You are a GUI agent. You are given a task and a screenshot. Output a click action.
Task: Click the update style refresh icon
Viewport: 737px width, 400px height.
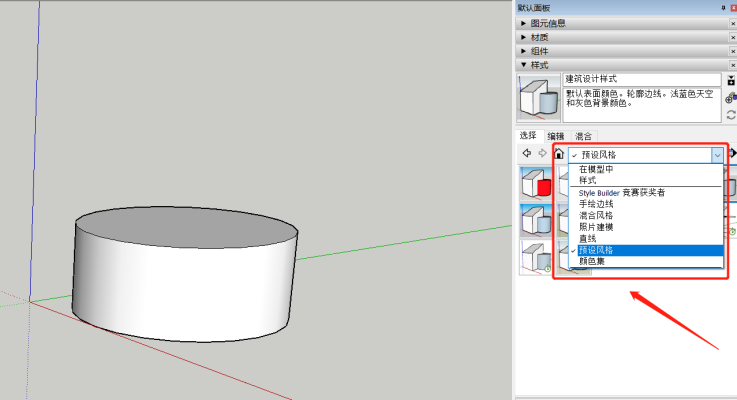(x=731, y=115)
